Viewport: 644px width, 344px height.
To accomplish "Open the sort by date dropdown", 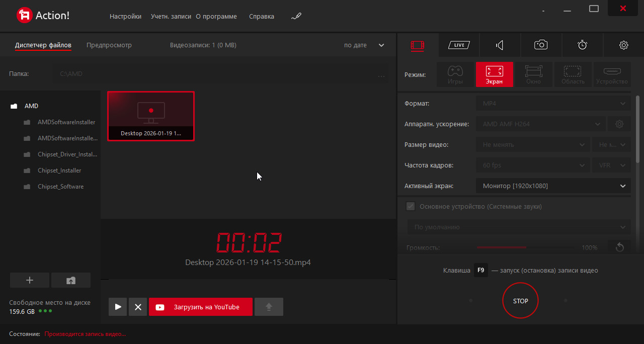I will tap(364, 45).
